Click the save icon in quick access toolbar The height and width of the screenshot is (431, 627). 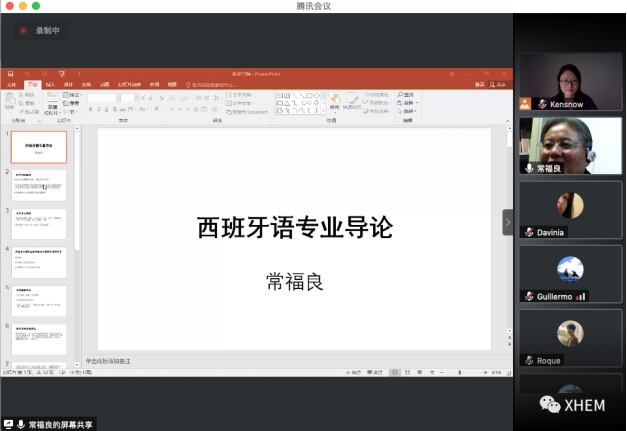click(x=10, y=73)
